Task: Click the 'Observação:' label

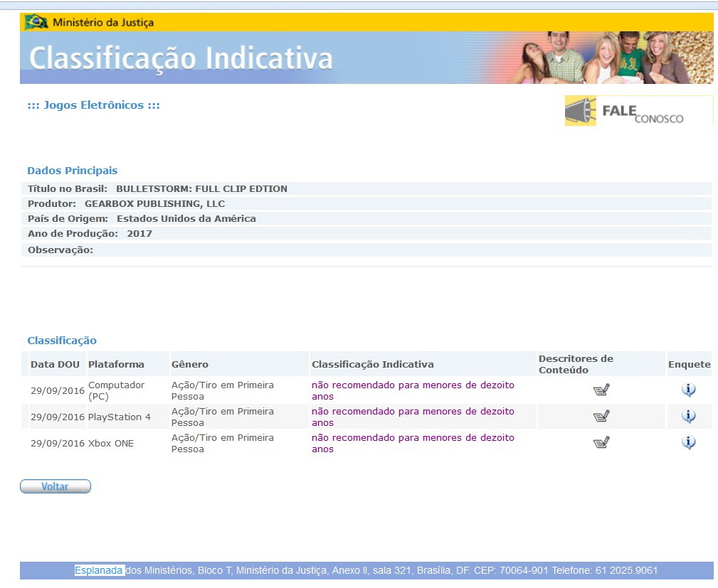Action: tap(60, 250)
